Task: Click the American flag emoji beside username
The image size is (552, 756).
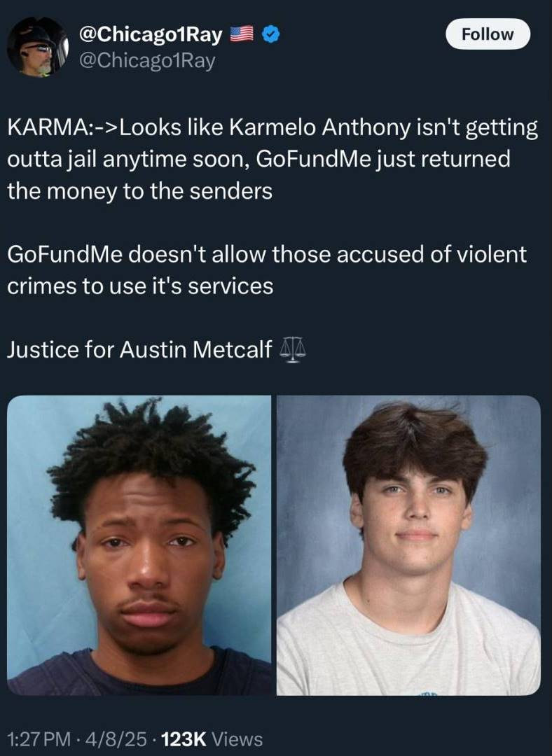Action: coord(241,34)
